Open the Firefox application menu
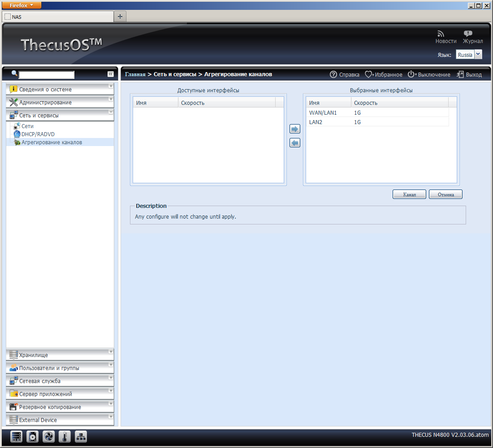 click(22, 5)
